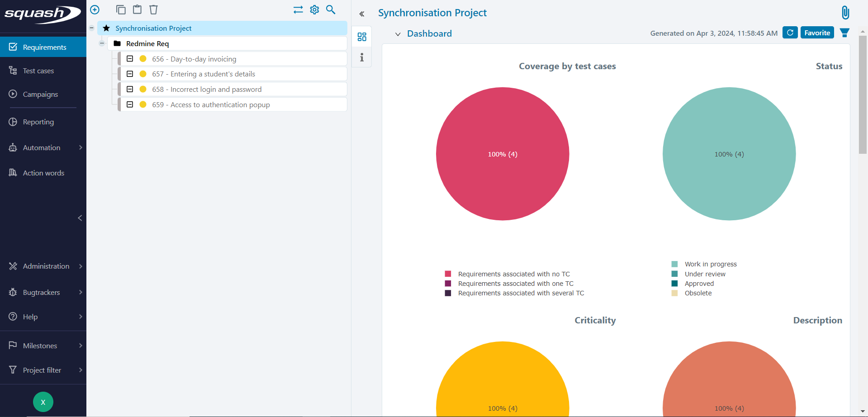Open the attachments paperclip icon
This screenshot has height=417, width=868.
pyautogui.click(x=845, y=12)
